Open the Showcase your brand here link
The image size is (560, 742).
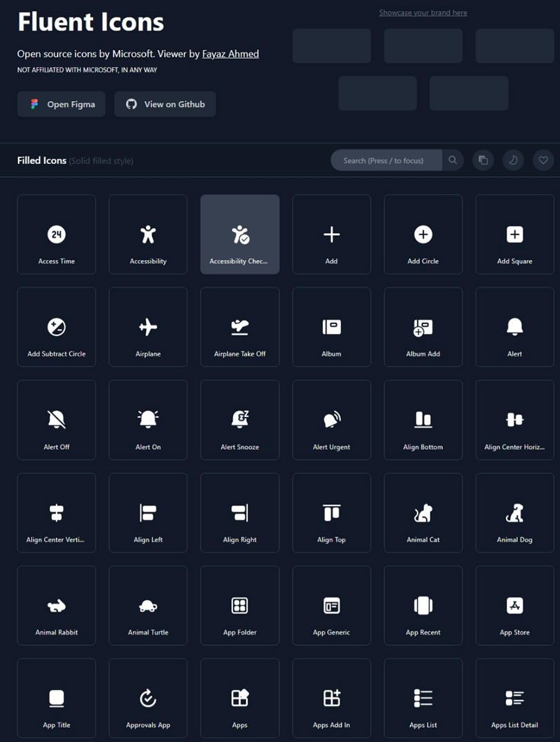tap(423, 12)
